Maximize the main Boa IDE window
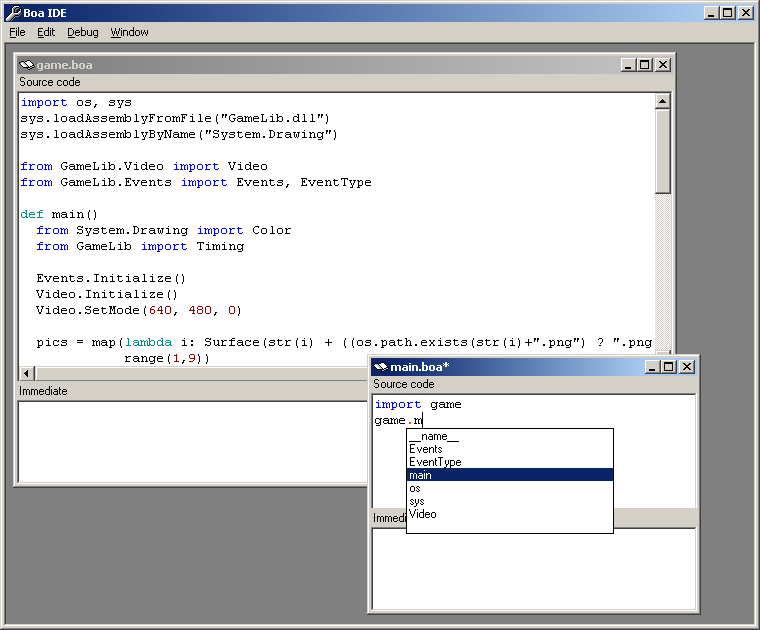 (x=727, y=13)
